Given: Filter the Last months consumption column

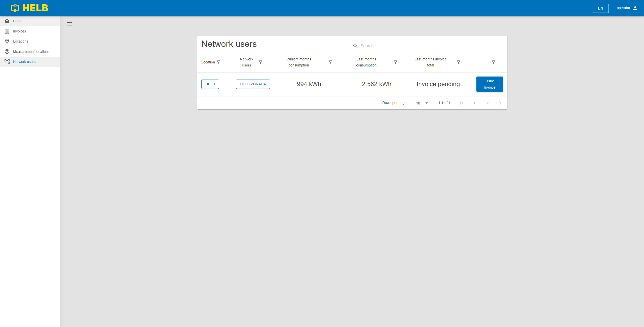Looking at the screenshot, I should pyautogui.click(x=396, y=62).
